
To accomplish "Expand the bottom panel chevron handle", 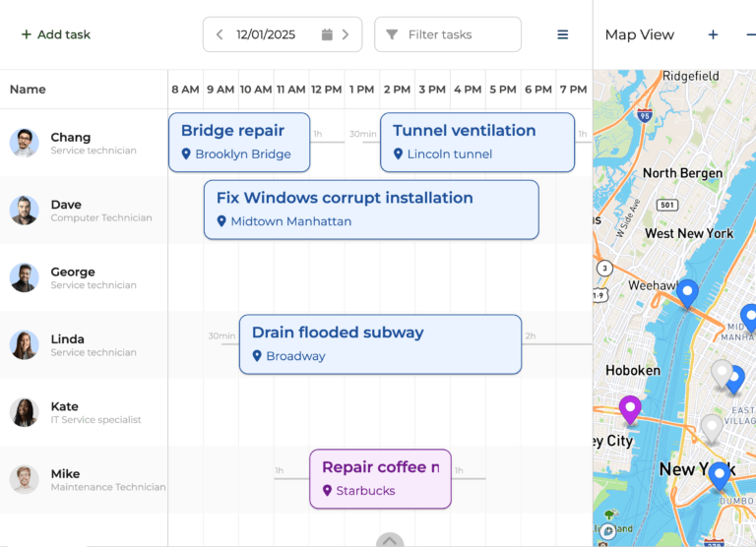I will (x=390, y=540).
